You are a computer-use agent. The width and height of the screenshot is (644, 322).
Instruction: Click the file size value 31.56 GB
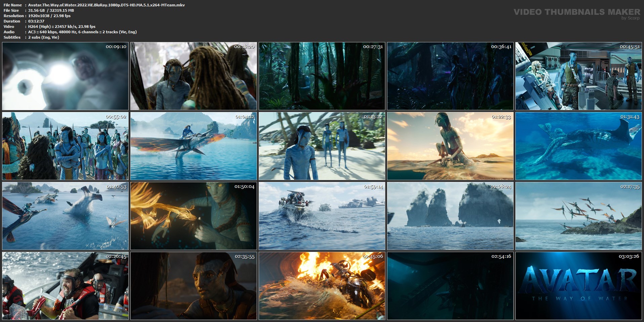pyautogui.click(x=36, y=10)
